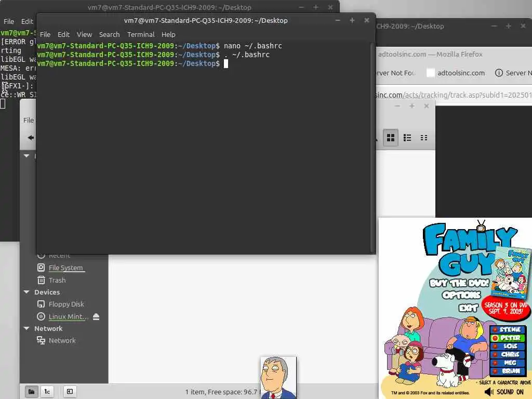
Task: Switch file manager to icon view
Action: point(391,137)
